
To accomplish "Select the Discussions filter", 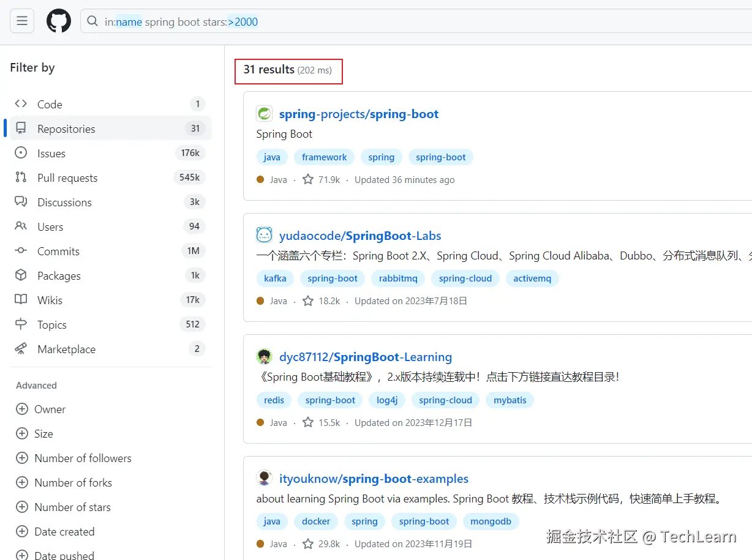I will (110, 202).
